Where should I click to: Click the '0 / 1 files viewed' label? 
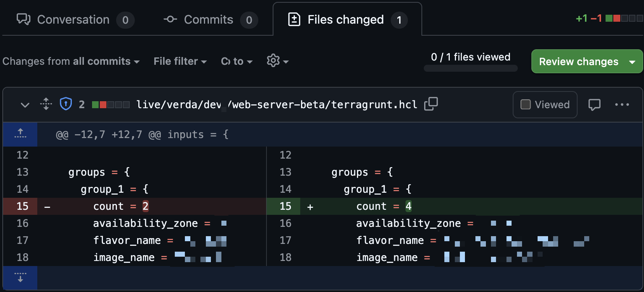(x=471, y=57)
